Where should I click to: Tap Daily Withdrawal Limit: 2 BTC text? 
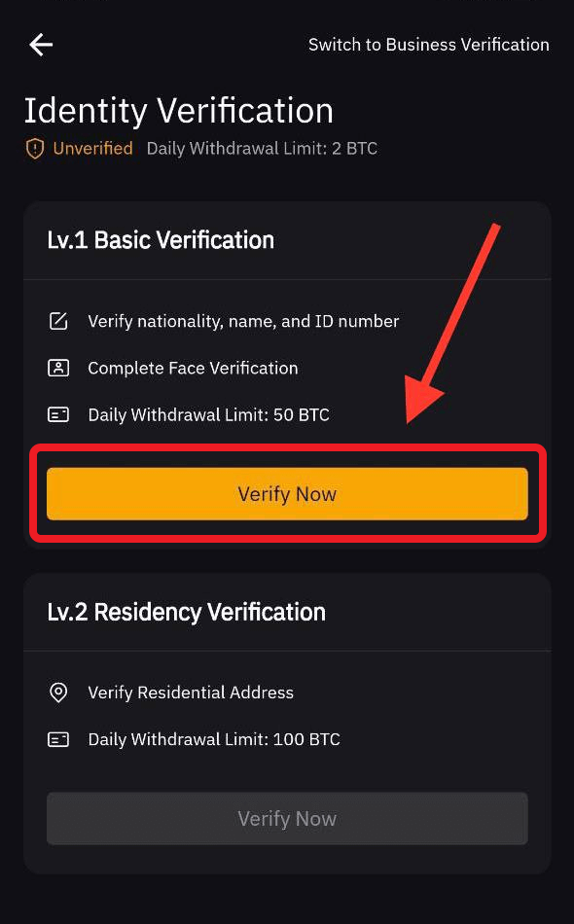click(x=262, y=149)
